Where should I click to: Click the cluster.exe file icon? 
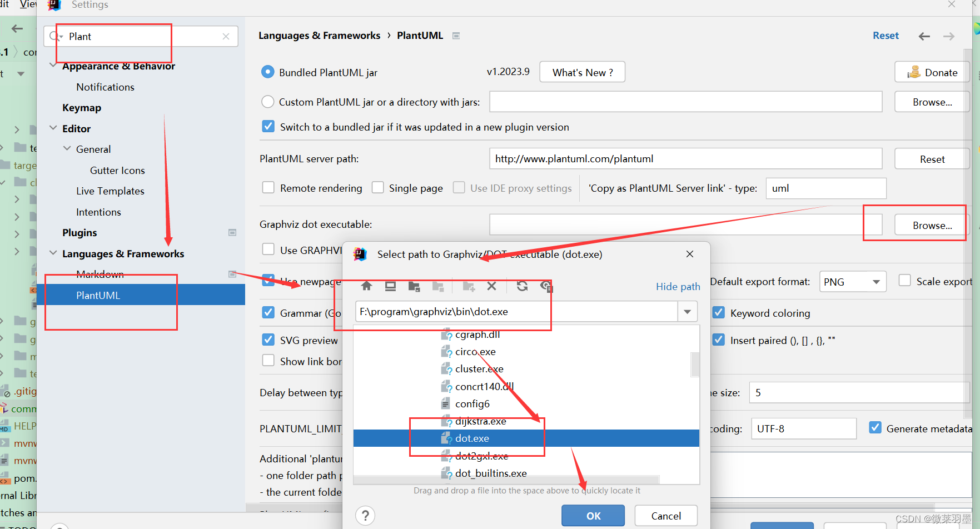[446, 369]
